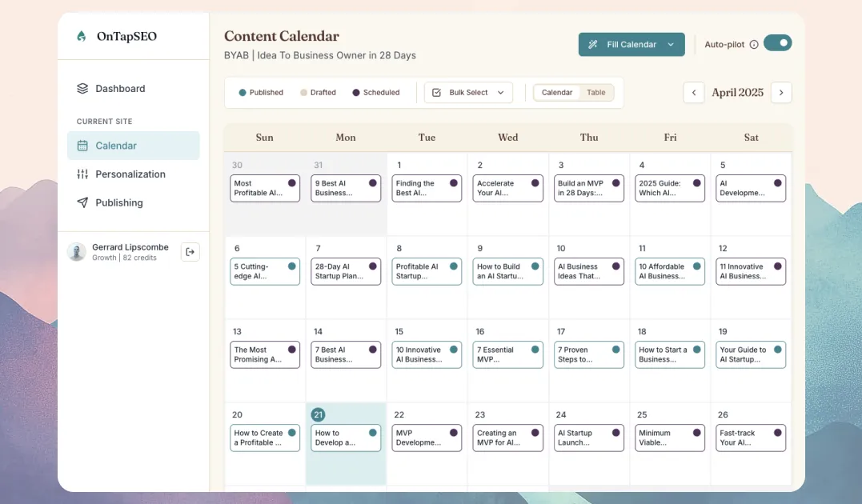Go to the previous month with the left chevron

[694, 93]
